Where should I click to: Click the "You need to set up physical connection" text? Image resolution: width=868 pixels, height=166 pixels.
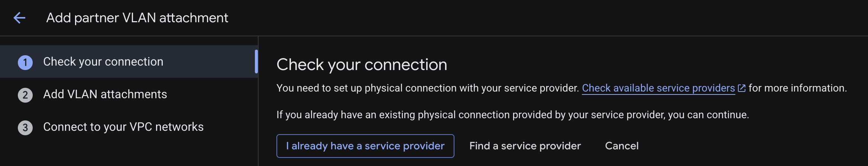click(x=427, y=88)
